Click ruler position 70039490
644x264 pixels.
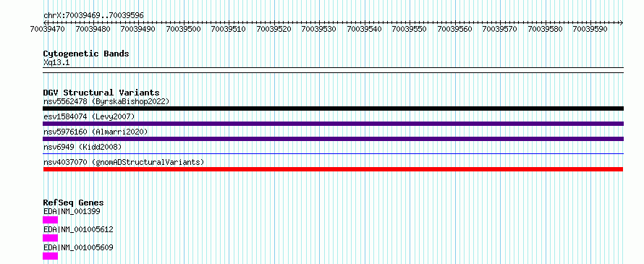[x=138, y=30]
